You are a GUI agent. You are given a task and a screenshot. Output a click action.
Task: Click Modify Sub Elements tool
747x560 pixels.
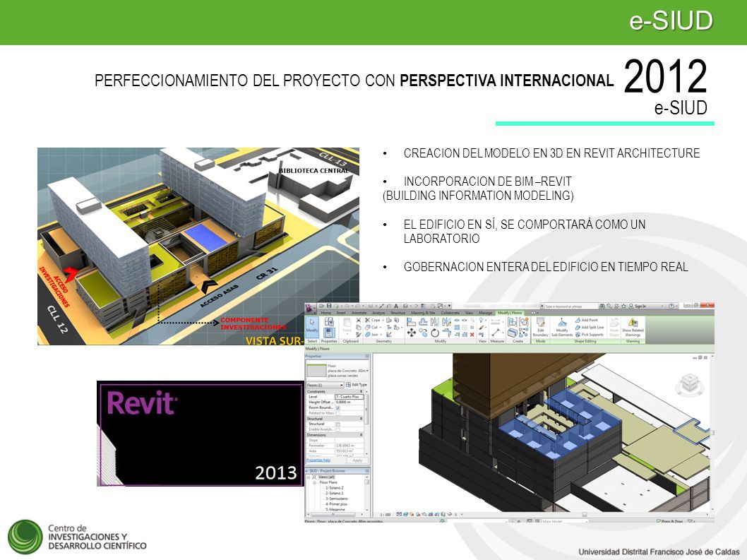click(x=562, y=328)
